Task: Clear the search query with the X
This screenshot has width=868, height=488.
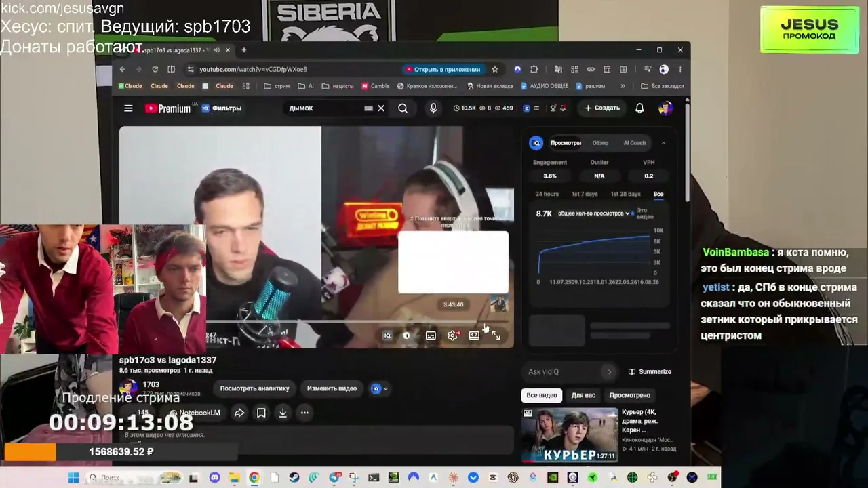Action: pos(381,108)
